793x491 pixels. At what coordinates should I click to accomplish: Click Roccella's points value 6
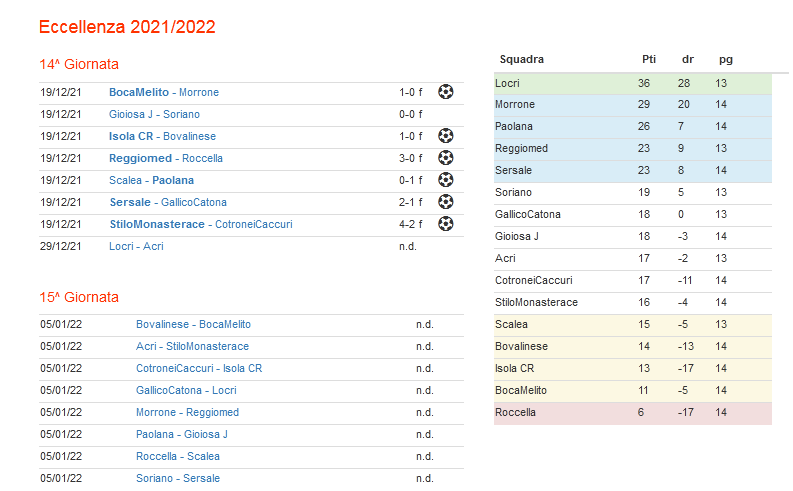click(641, 413)
